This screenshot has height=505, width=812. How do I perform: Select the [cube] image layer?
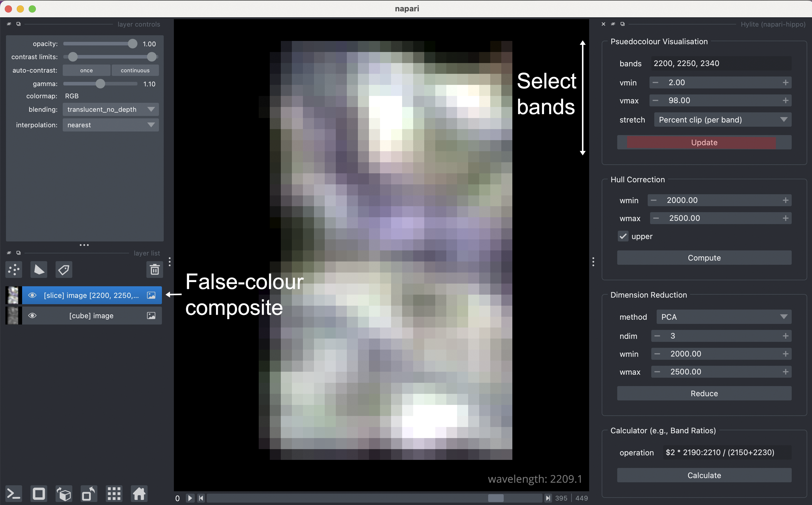91,316
